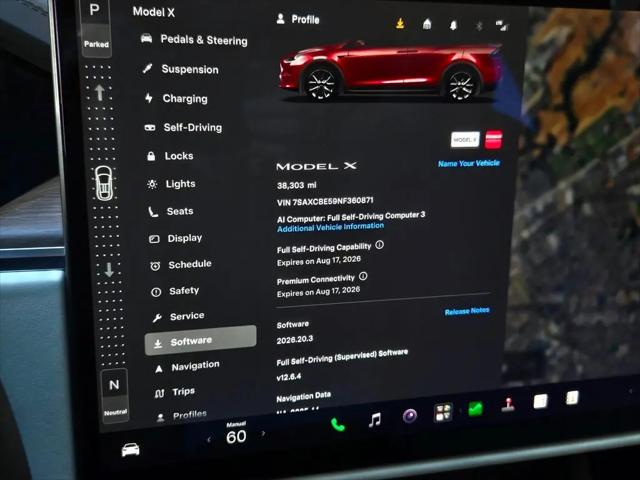Open Suspension settings
Viewport: 640px width, 480px height.
pyautogui.click(x=180, y=69)
